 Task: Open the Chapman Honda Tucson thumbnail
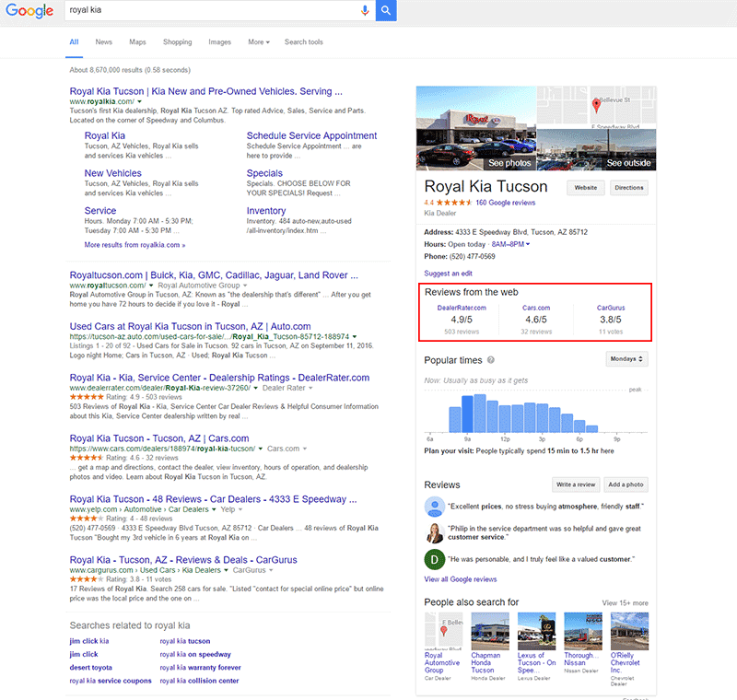[x=490, y=632]
